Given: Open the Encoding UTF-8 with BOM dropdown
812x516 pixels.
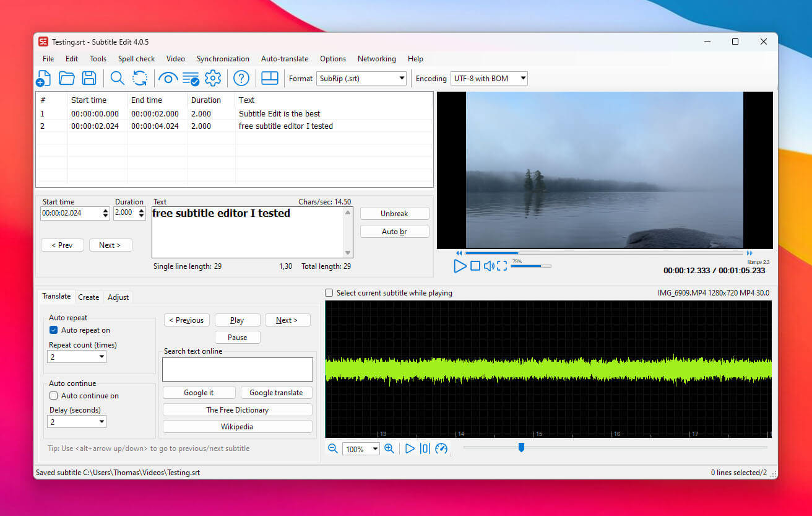Looking at the screenshot, I should (x=489, y=79).
